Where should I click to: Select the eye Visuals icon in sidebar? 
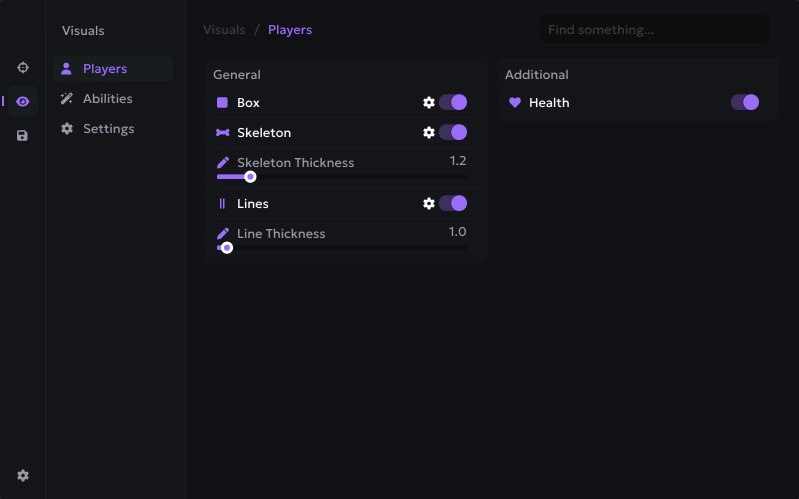point(23,101)
